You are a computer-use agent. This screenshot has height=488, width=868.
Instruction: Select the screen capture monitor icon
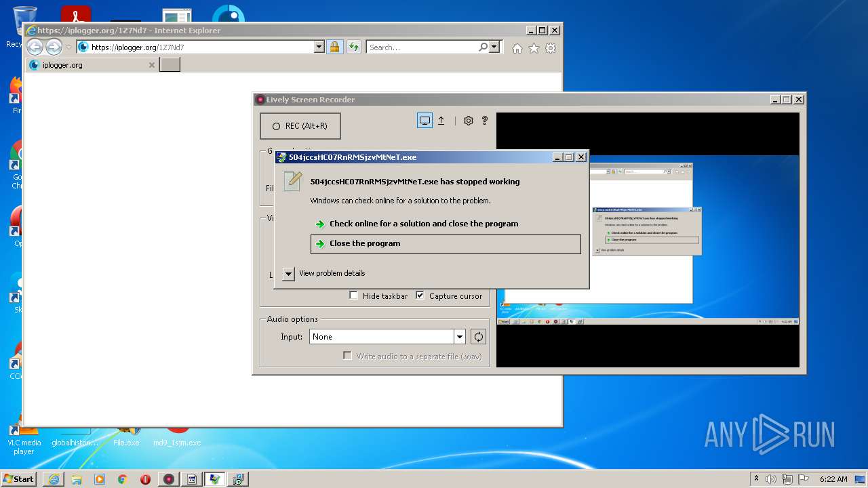[425, 121]
